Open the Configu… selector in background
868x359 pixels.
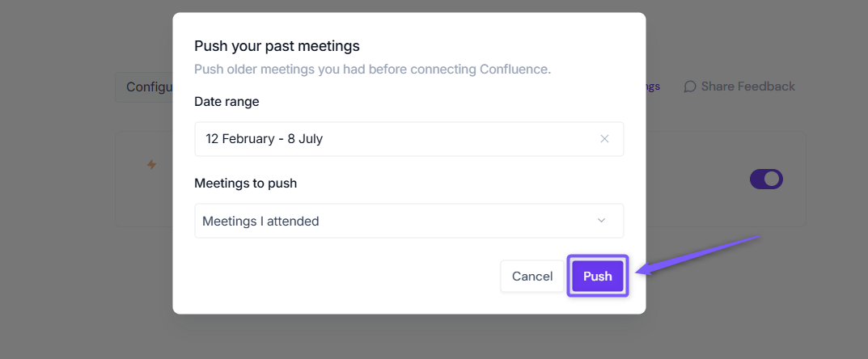[144, 87]
